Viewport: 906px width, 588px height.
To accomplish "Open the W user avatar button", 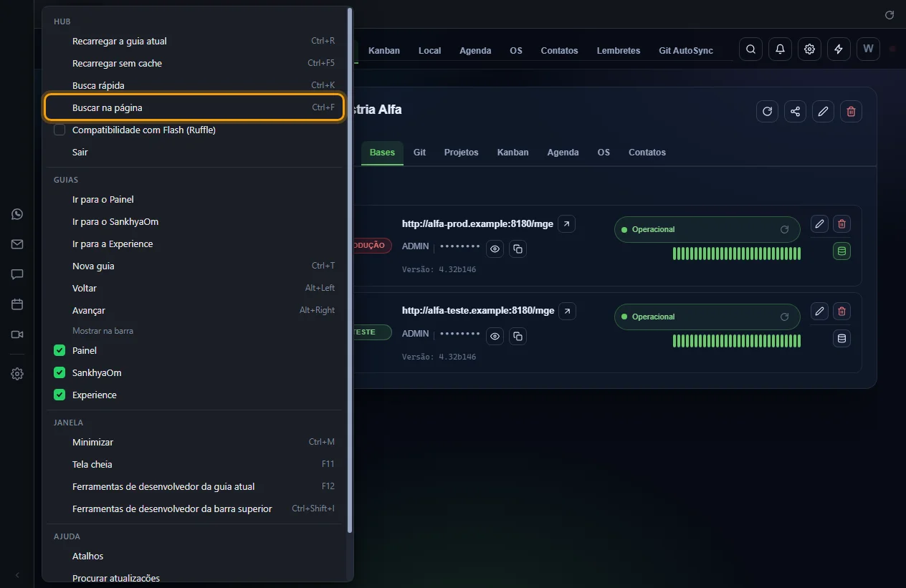I will [x=868, y=49].
